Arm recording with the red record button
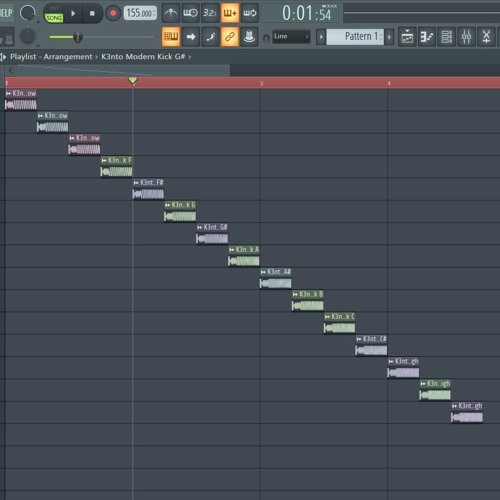This screenshot has height=500, width=500. click(x=113, y=13)
